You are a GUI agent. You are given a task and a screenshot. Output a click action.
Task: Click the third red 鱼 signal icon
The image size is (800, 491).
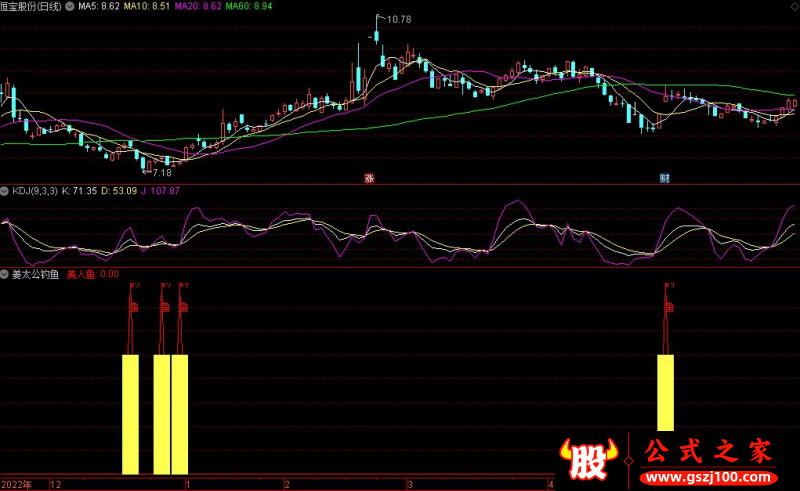pos(181,308)
